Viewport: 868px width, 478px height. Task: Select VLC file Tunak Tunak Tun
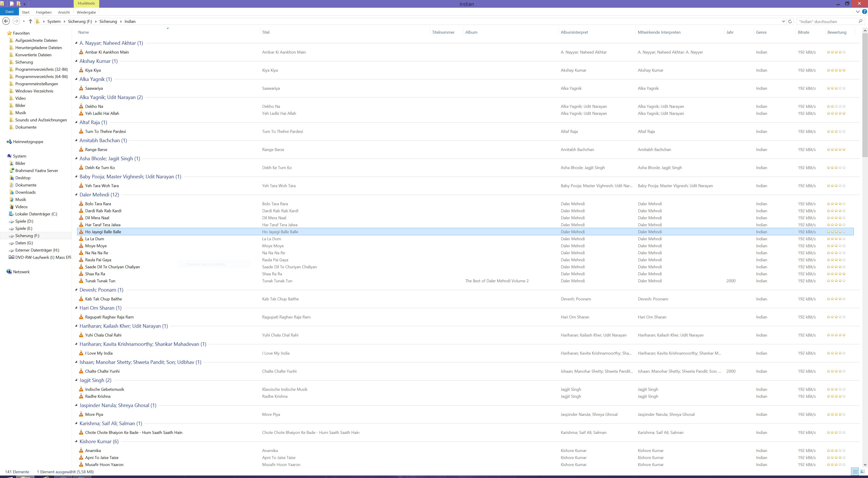coord(100,281)
